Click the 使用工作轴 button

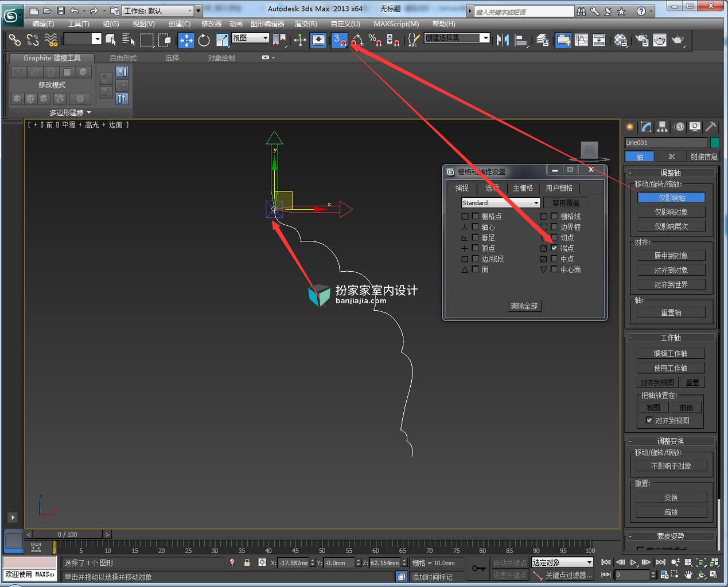tap(671, 368)
